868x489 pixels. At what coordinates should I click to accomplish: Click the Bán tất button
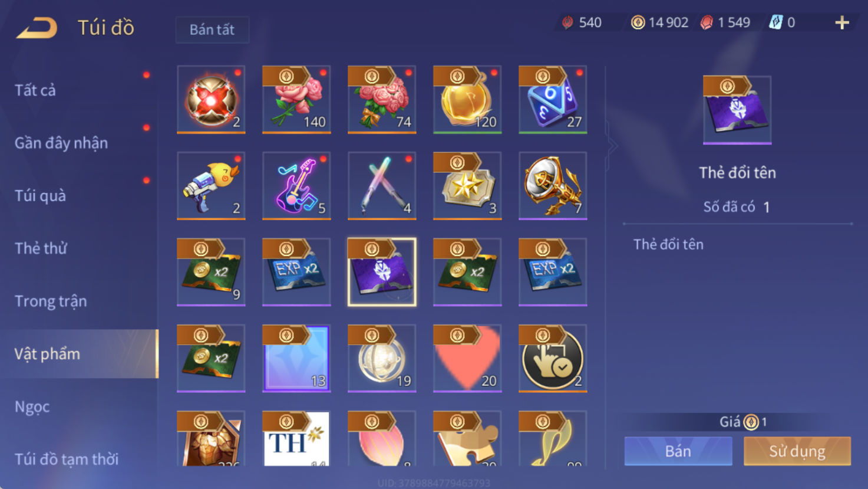tap(212, 29)
